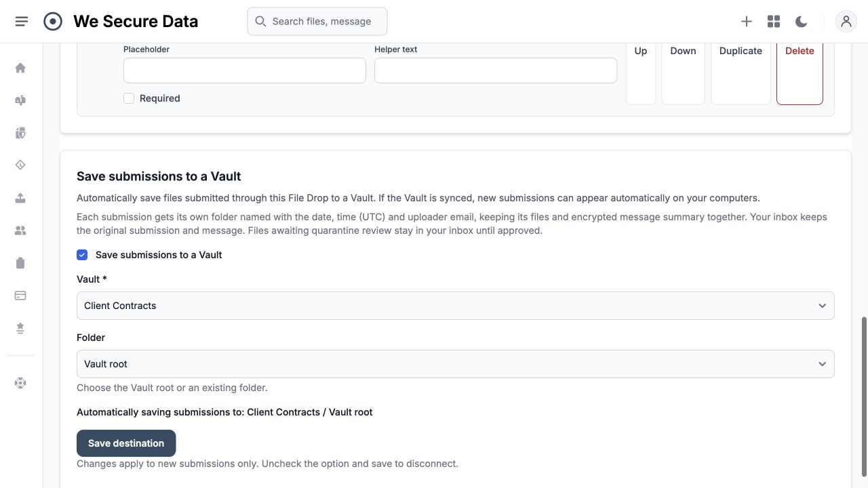Click the 'Folder' field label
868x488 pixels.
click(x=91, y=338)
